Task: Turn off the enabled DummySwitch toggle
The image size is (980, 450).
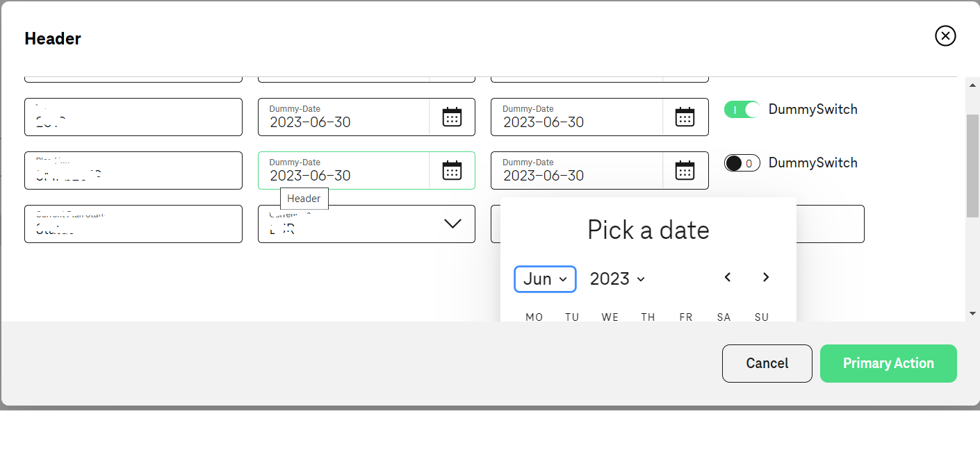Action: pyautogui.click(x=741, y=109)
